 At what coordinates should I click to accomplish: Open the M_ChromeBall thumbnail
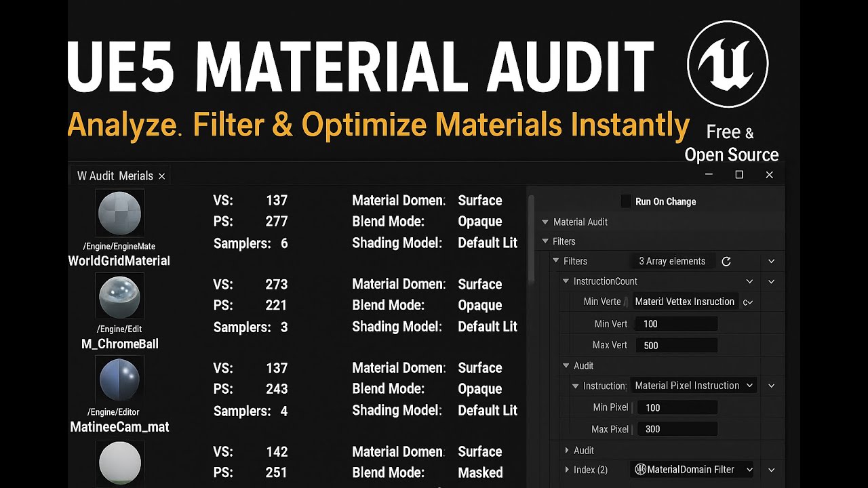point(120,296)
